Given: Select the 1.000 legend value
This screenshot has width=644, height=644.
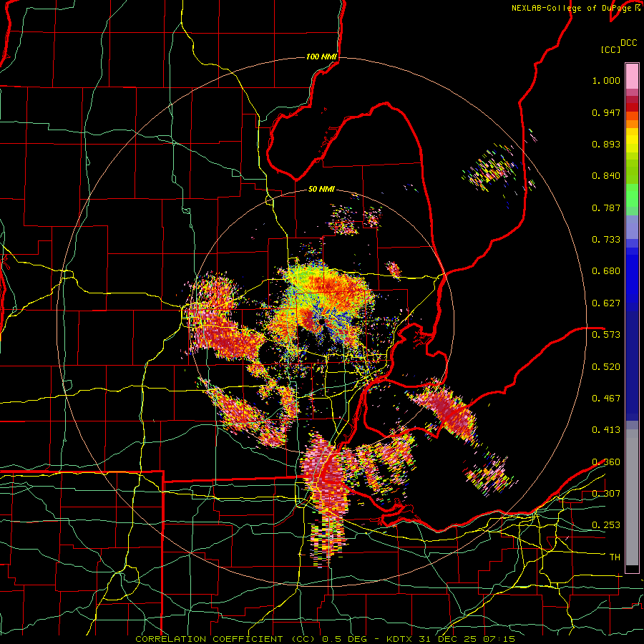Looking at the screenshot, I should pyautogui.click(x=606, y=80).
